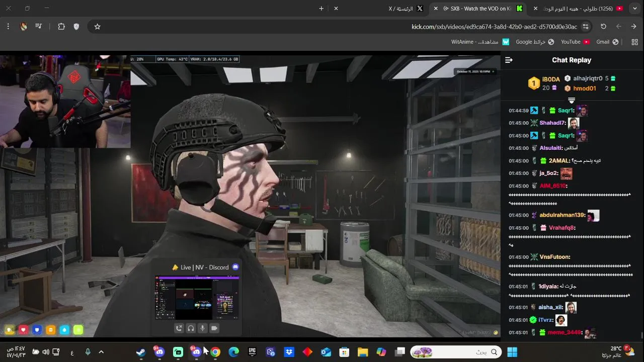Open WitAnime bookmark

480,42
